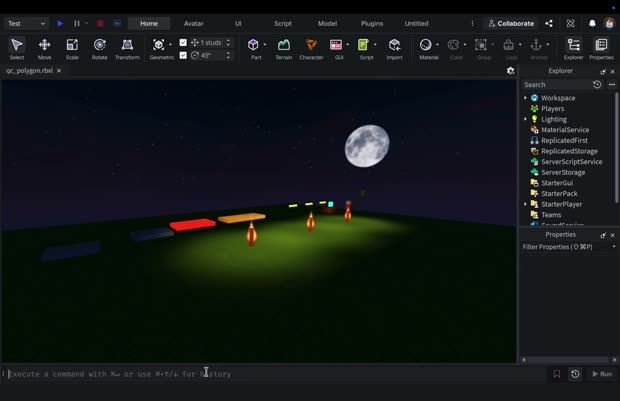This screenshot has height=401, width=620.
Task: Activate the Transform tool
Action: pyautogui.click(x=127, y=49)
